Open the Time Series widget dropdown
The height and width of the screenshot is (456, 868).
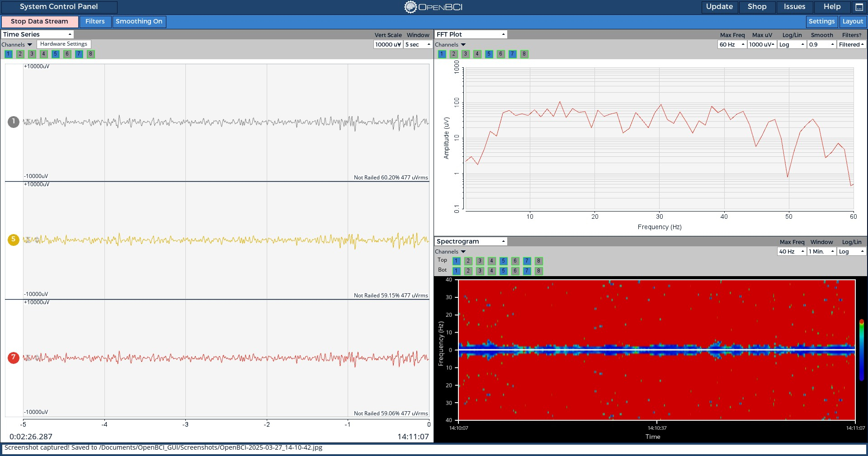point(37,34)
